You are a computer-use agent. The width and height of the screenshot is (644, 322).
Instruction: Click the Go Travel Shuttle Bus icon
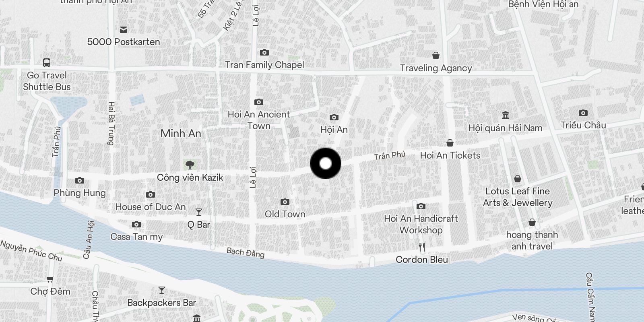click(x=47, y=62)
